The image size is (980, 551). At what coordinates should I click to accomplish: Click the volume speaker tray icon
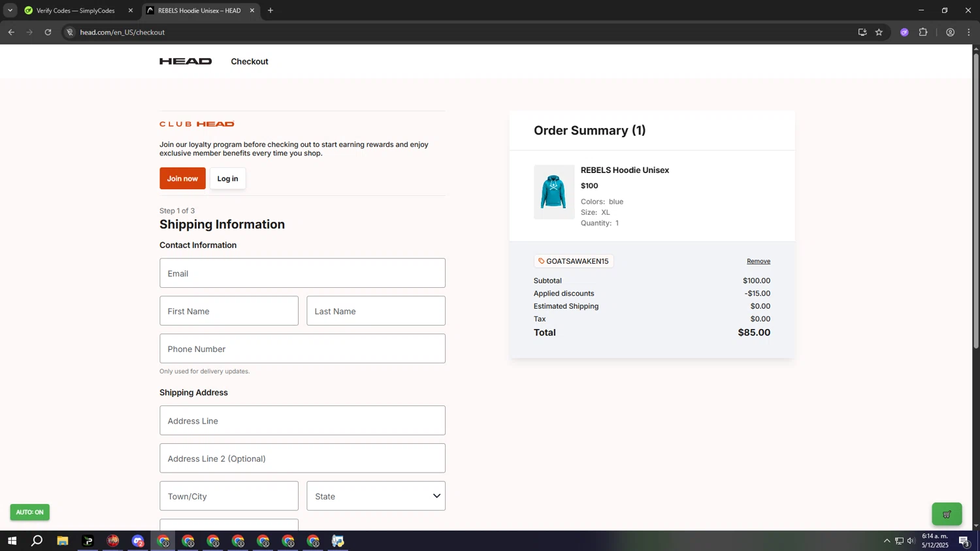click(911, 541)
